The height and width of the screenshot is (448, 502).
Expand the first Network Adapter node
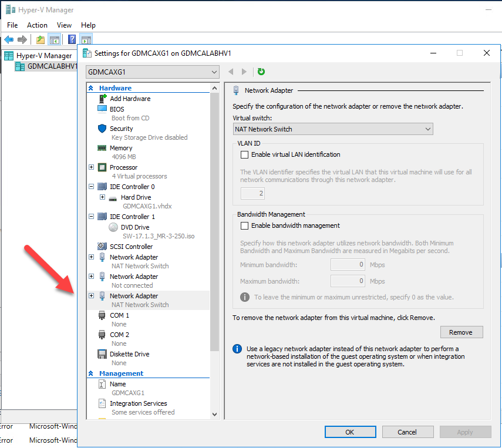tap(91, 257)
